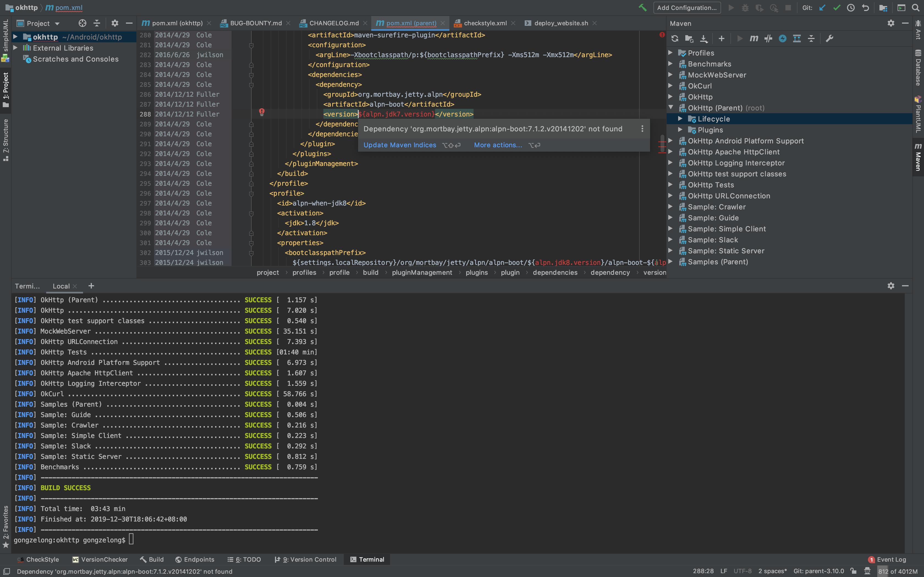
Task: Download sources in the Maven toolbar
Action: click(x=704, y=38)
